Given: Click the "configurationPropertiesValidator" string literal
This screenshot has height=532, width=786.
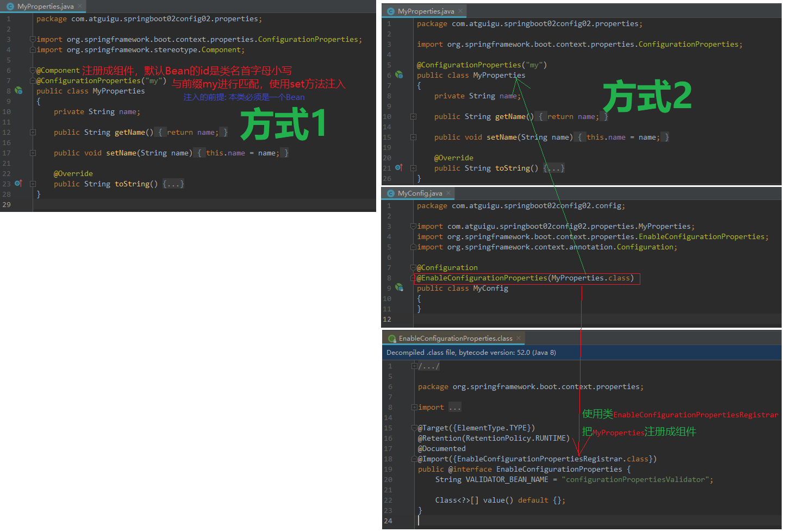Looking at the screenshot, I should tap(635, 479).
